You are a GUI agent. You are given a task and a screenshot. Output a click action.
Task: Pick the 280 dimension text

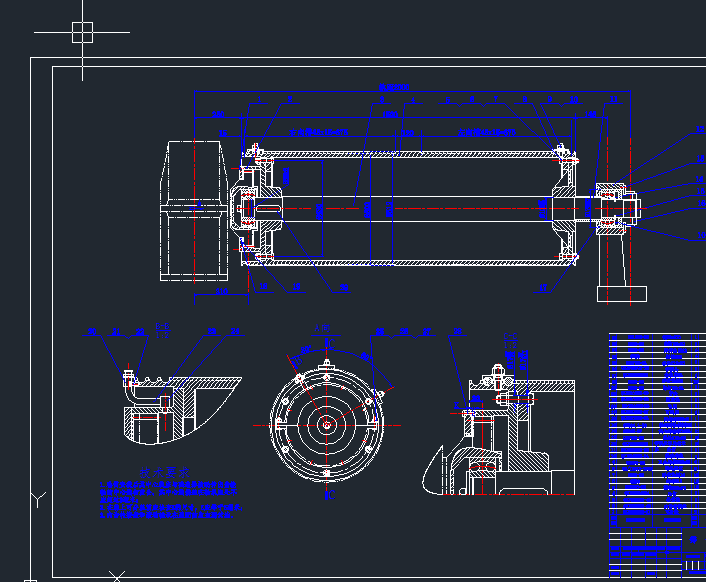[218, 114]
